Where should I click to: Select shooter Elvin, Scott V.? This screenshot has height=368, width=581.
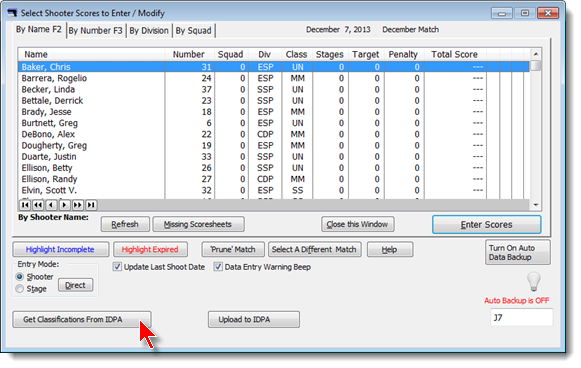pyautogui.click(x=274, y=190)
